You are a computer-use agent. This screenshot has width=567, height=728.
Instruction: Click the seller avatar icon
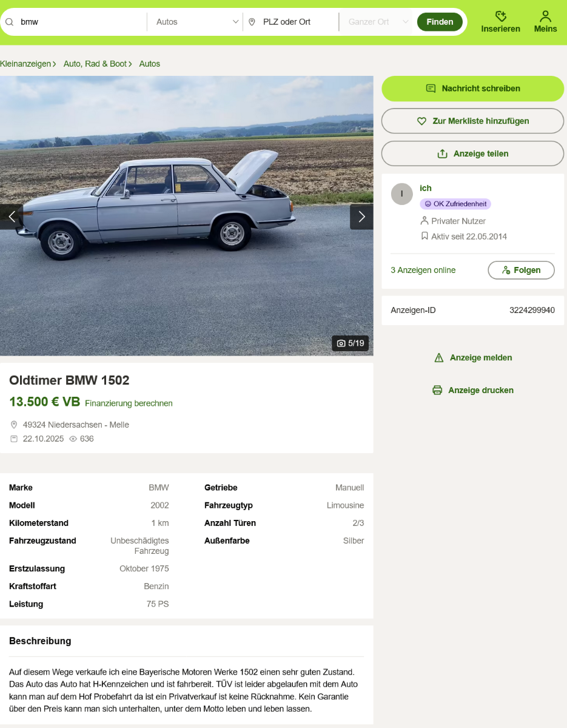coord(401,194)
